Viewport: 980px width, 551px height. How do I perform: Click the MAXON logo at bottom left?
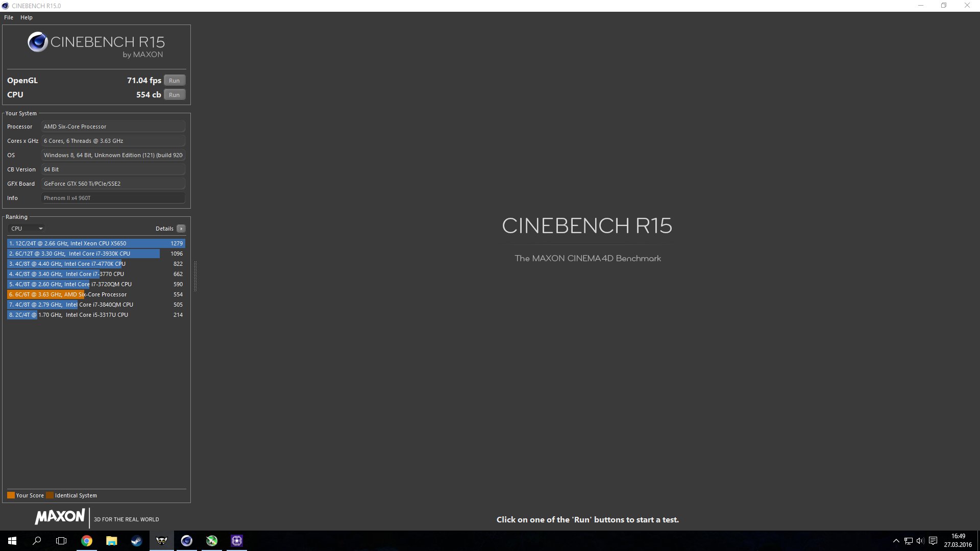tap(60, 517)
